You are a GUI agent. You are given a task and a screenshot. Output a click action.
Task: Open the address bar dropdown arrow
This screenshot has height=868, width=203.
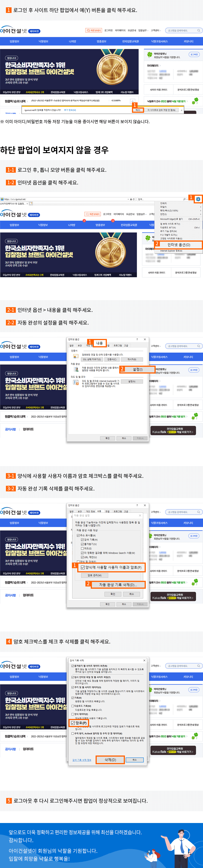pos(128,199)
